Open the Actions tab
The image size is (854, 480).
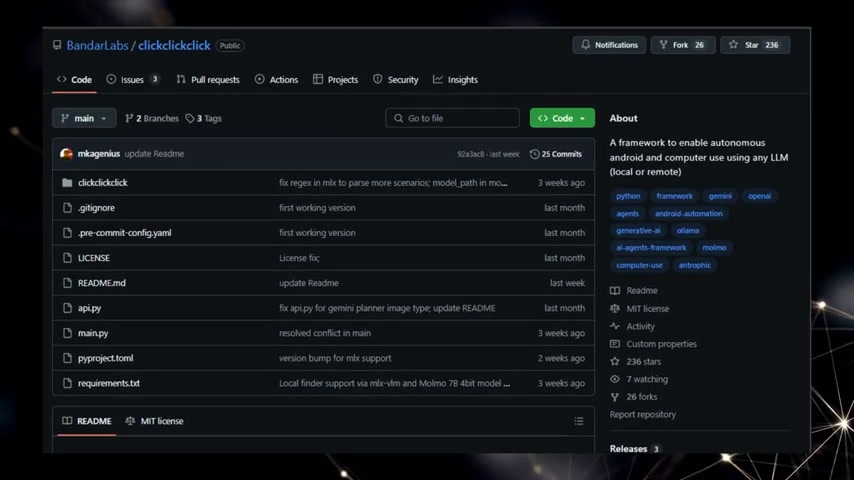click(276, 80)
